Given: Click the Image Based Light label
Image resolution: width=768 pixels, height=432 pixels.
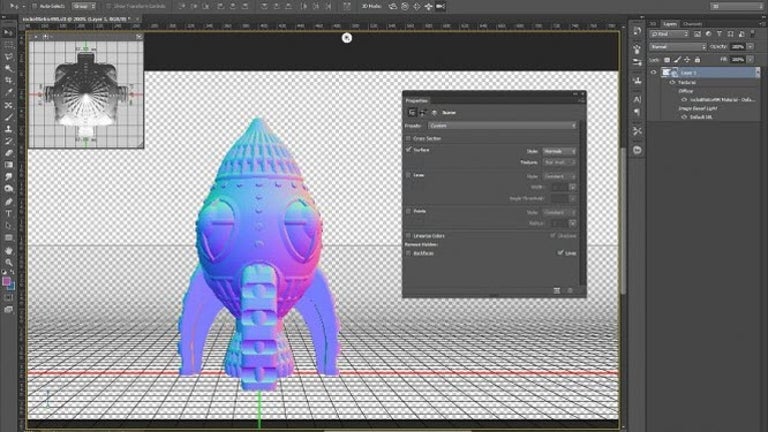Looking at the screenshot, I should (x=698, y=108).
